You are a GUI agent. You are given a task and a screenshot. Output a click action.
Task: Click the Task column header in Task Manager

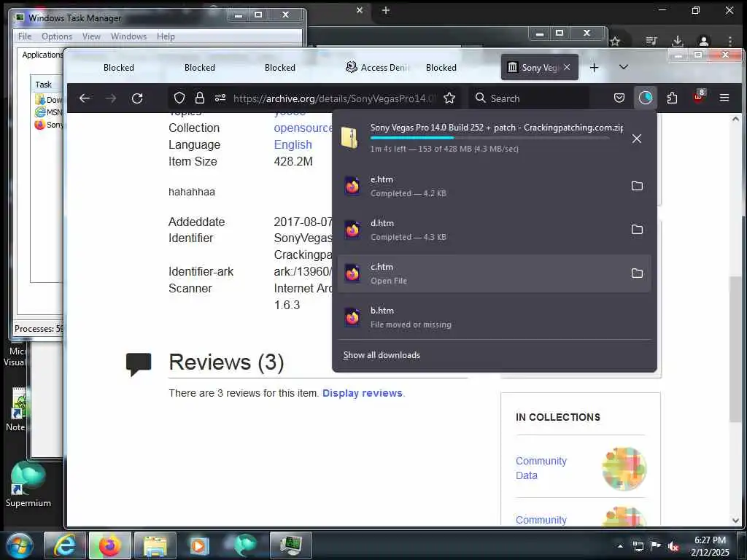pos(47,85)
